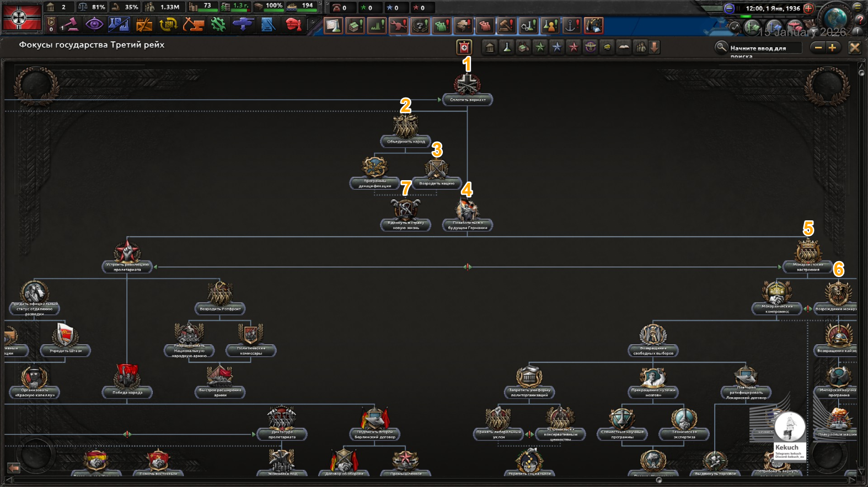Viewport: 868px width, 487px height.
Task: Toggle the red star focus filter
Action: 574,47
